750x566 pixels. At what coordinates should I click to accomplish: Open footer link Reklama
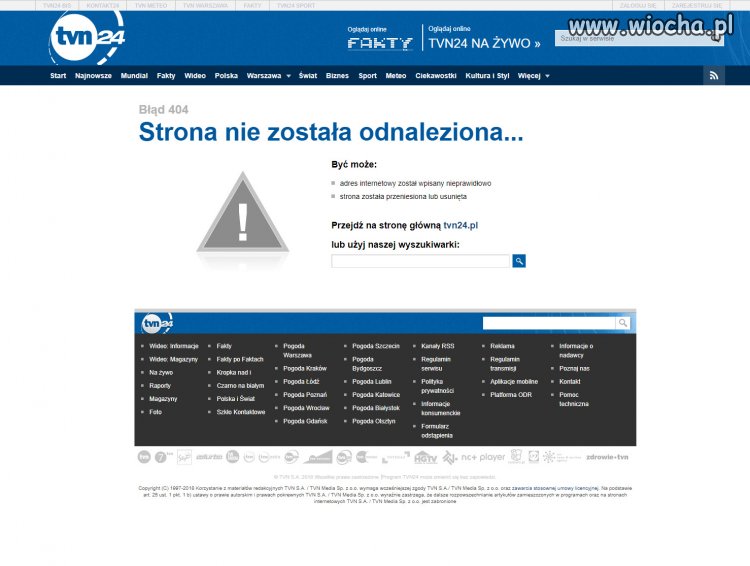[502, 346]
